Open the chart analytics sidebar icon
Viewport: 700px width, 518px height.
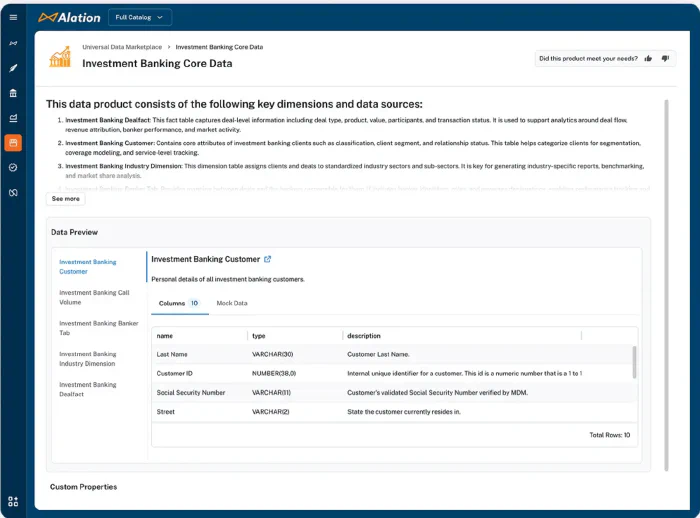pos(13,118)
